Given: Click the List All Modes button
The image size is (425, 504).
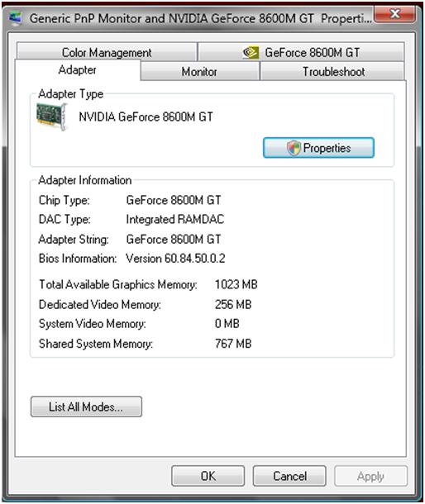Looking at the screenshot, I should coord(86,407).
